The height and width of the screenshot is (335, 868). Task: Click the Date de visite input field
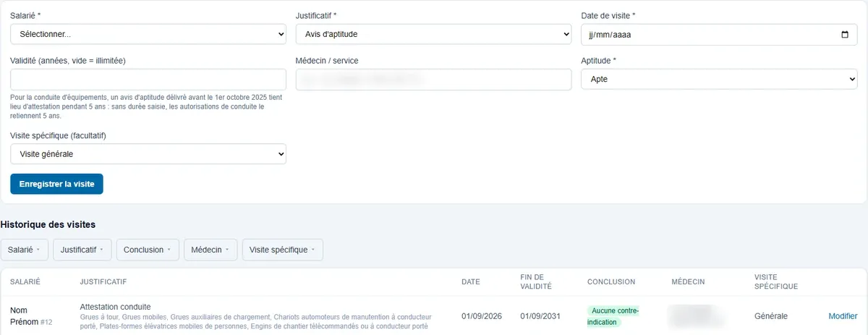719,34
